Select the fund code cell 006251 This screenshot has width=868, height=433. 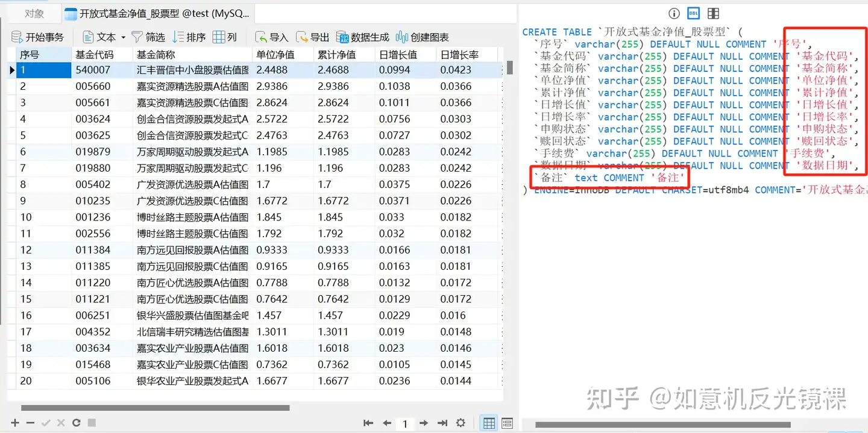point(102,316)
